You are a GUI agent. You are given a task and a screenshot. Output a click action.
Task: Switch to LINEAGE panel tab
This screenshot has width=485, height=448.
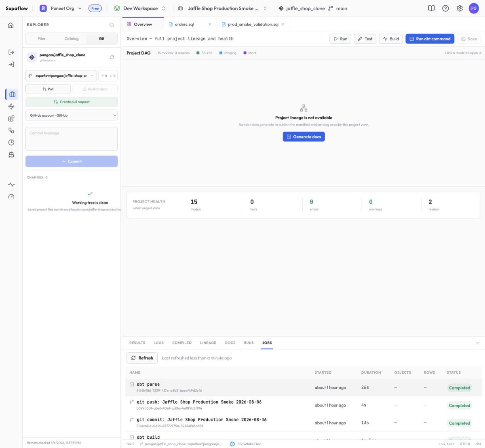pyautogui.click(x=208, y=343)
